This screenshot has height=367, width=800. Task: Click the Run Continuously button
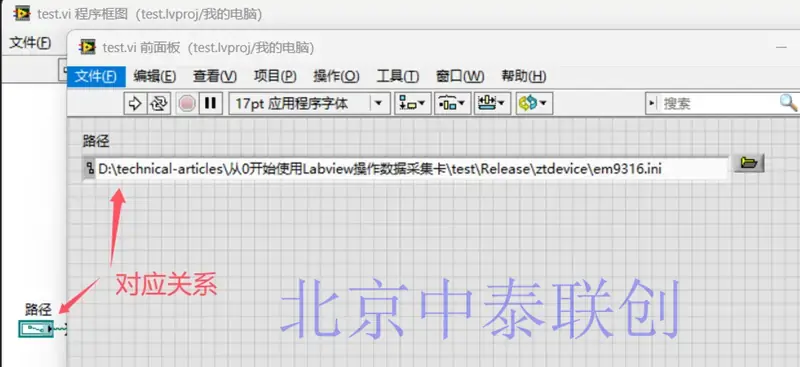pyautogui.click(x=159, y=104)
